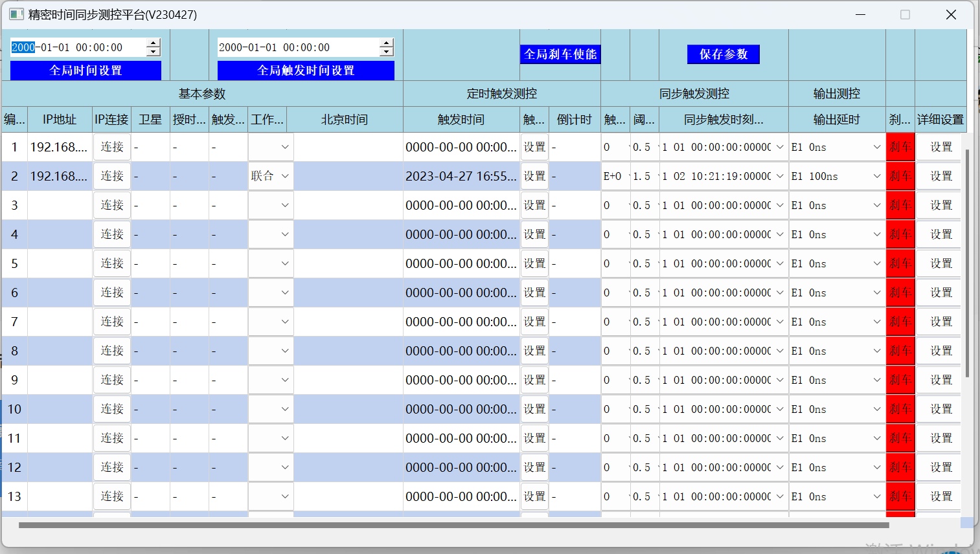This screenshot has height=554, width=980.
Task: Expand row 2 sync trigger time dropdown
Action: pos(780,176)
